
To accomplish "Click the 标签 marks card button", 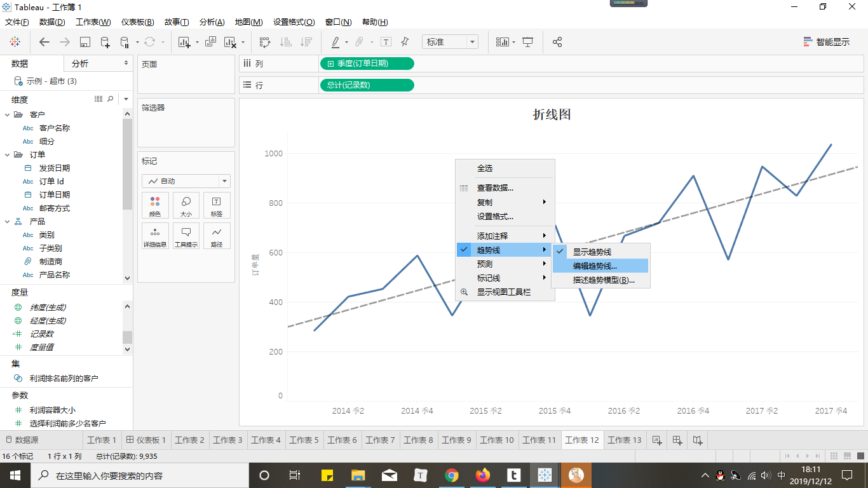I will pyautogui.click(x=217, y=206).
